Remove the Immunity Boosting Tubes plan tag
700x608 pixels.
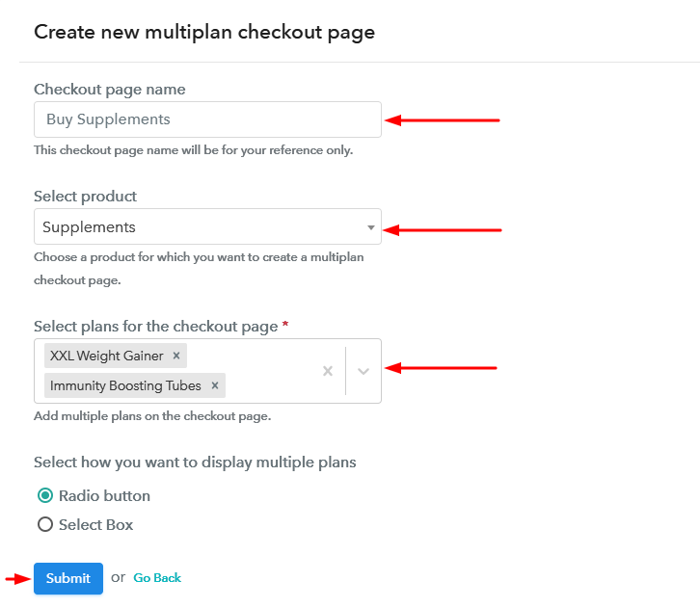pos(214,385)
